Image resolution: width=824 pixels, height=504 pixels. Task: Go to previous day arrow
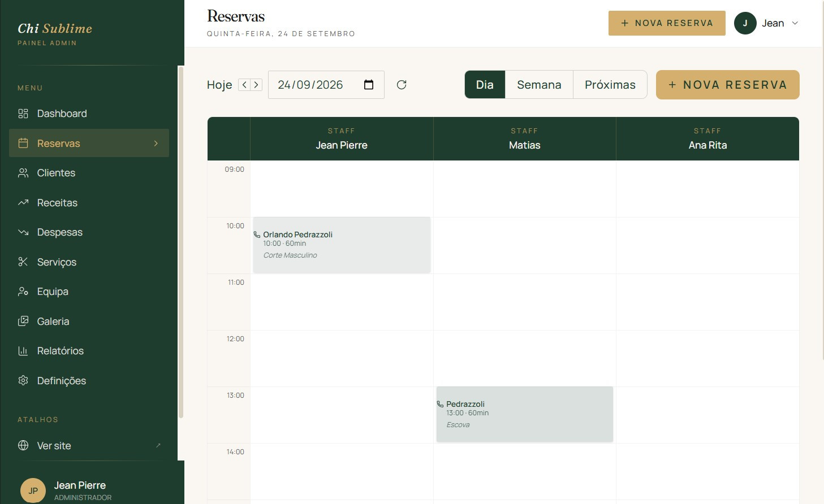pos(244,85)
